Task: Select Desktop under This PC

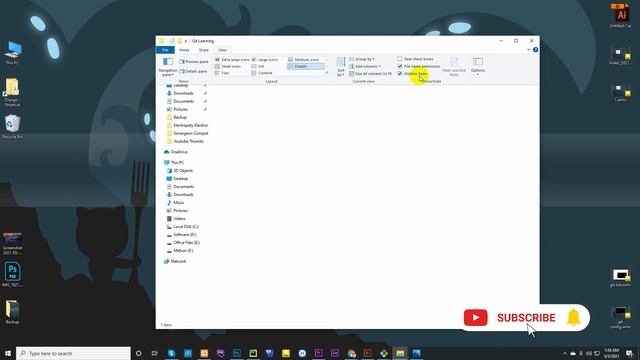Action: [178, 179]
